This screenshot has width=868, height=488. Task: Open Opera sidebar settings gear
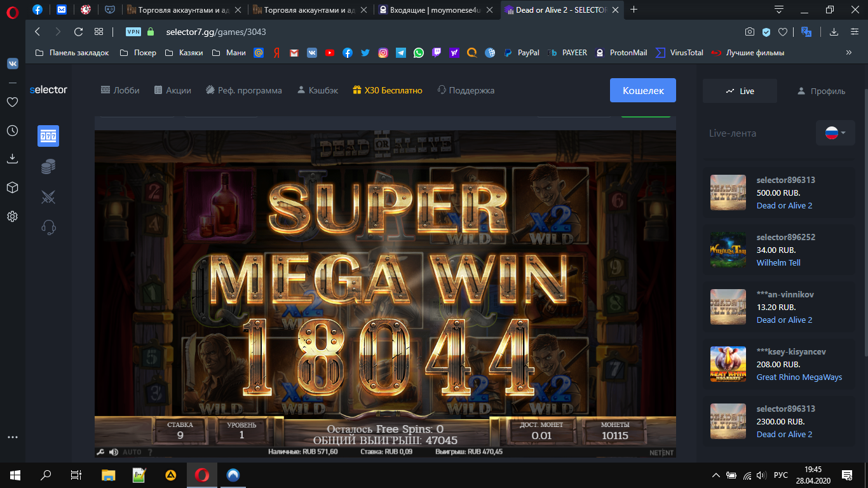coord(12,216)
